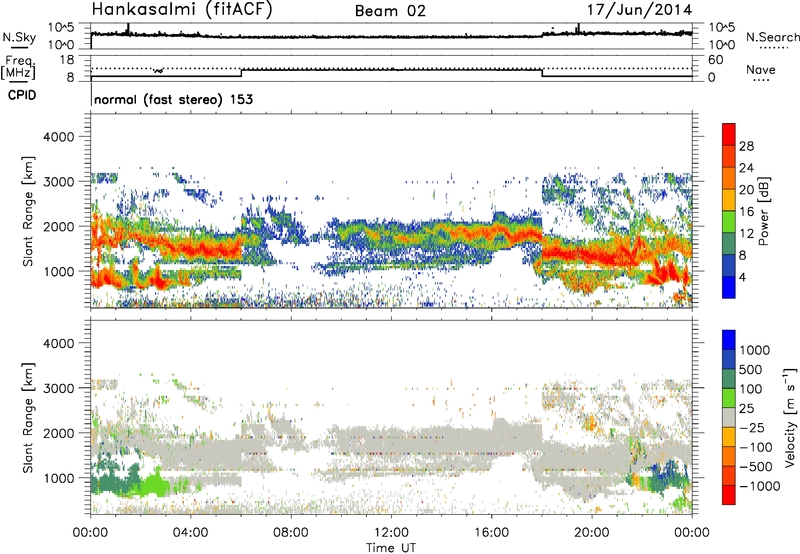Viewport: 800px width, 554px height.
Task: Click the "Power [dB]" colorbar title
Action: 763,211
